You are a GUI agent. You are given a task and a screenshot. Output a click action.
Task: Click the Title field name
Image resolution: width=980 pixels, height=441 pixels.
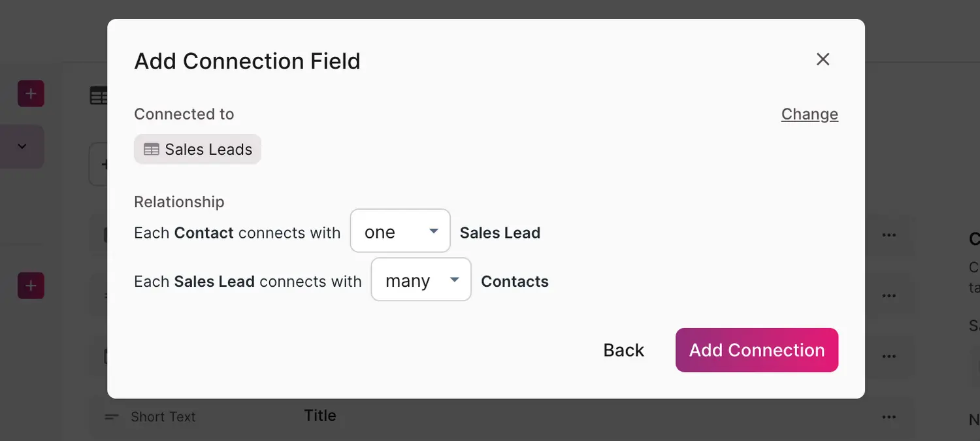[x=320, y=416]
